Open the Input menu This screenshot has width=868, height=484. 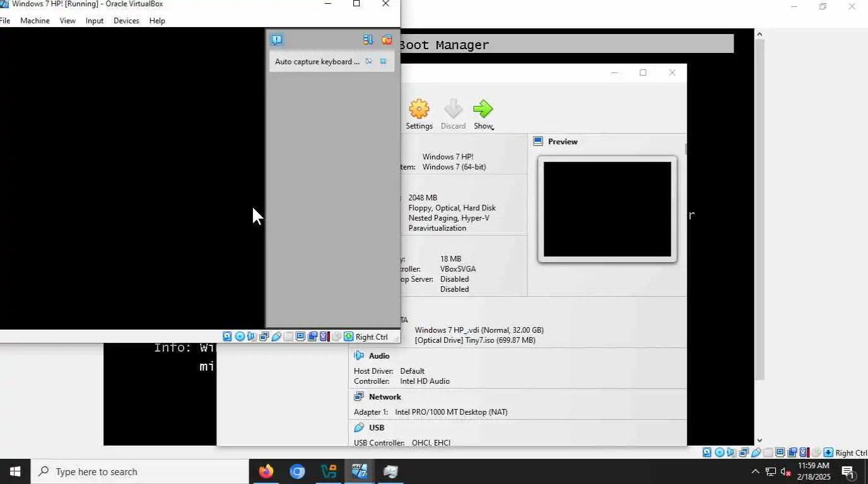(x=95, y=21)
